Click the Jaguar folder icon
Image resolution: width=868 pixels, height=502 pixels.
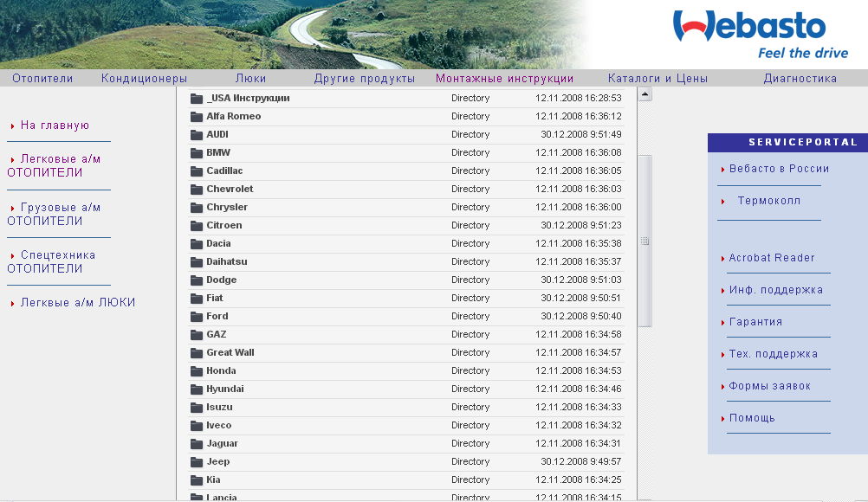point(196,444)
